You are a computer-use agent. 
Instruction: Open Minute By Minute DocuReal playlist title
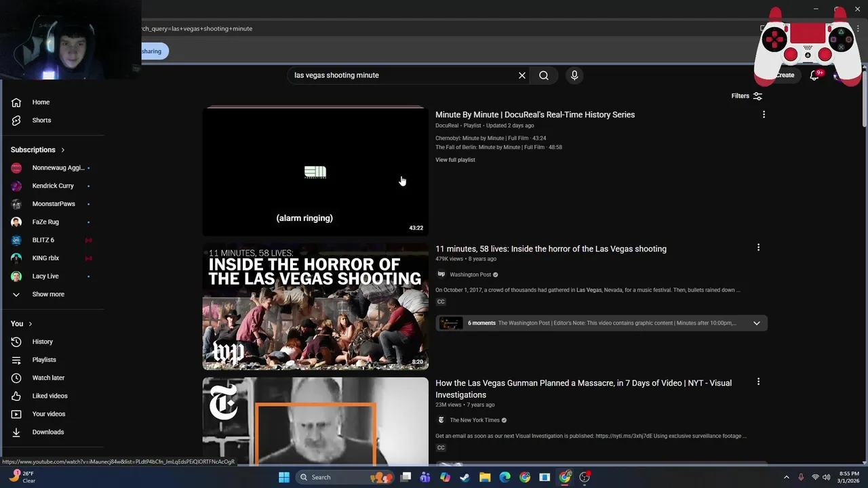[x=535, y=115]
